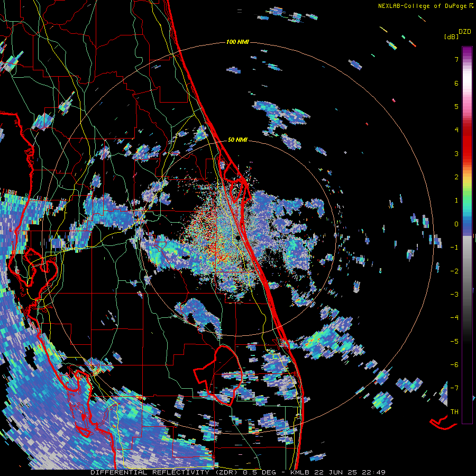This screenshot has height=476, width=476.
Task: Click the '-1' value on color scale
Action: tap(454, 248)
